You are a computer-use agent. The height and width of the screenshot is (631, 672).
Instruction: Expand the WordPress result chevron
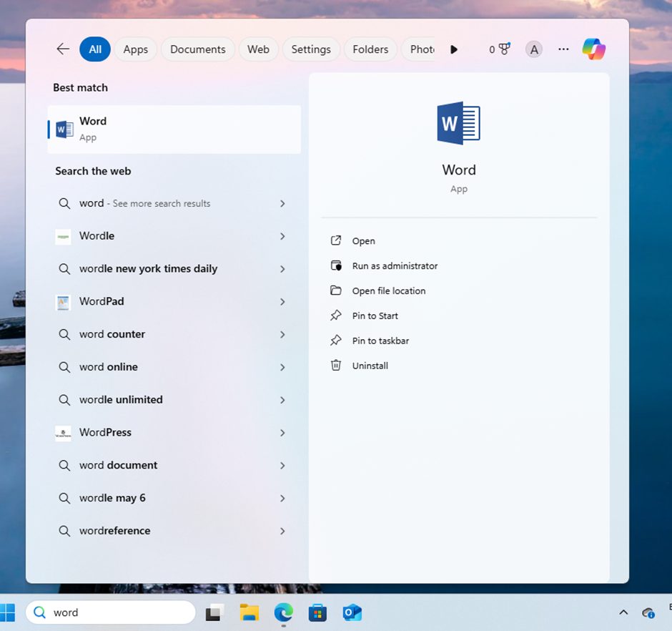[282, 433]
